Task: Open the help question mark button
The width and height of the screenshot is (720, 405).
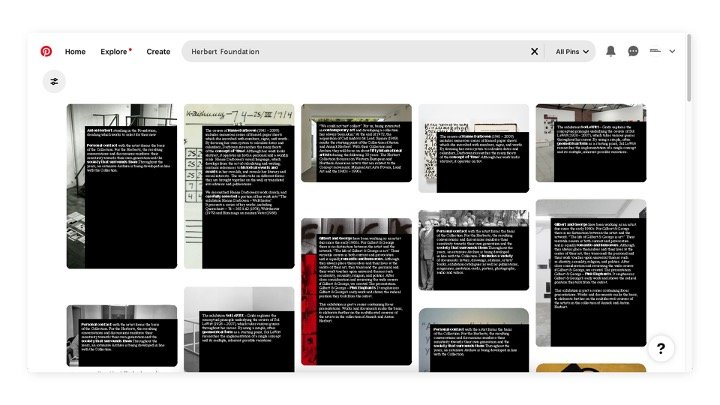Action: click(x=661, y=349)
